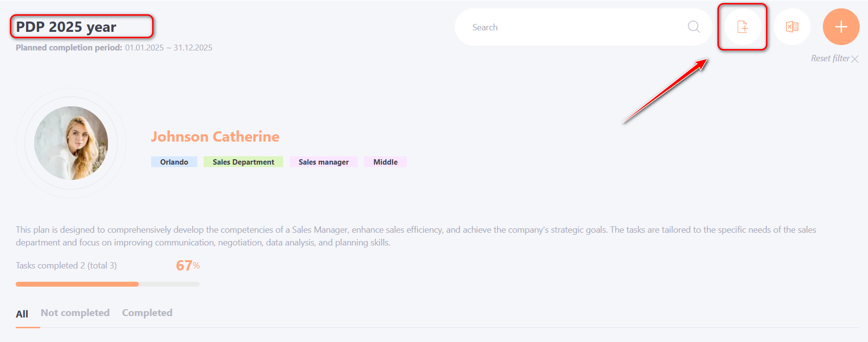Open Johnson Catherine's profile photo
Screen dimensions: 868x342
tap(71, 143)
